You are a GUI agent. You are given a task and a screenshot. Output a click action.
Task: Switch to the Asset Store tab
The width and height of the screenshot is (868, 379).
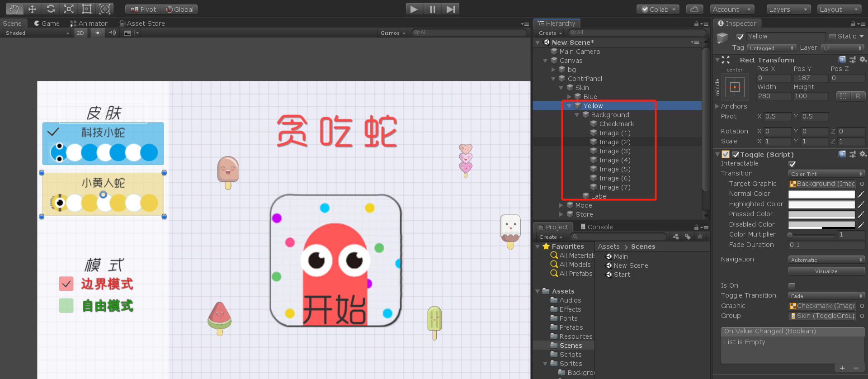pos(142,24)
